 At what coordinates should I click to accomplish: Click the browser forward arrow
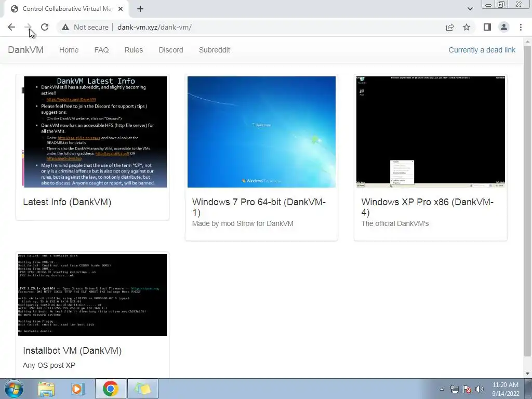28,27
